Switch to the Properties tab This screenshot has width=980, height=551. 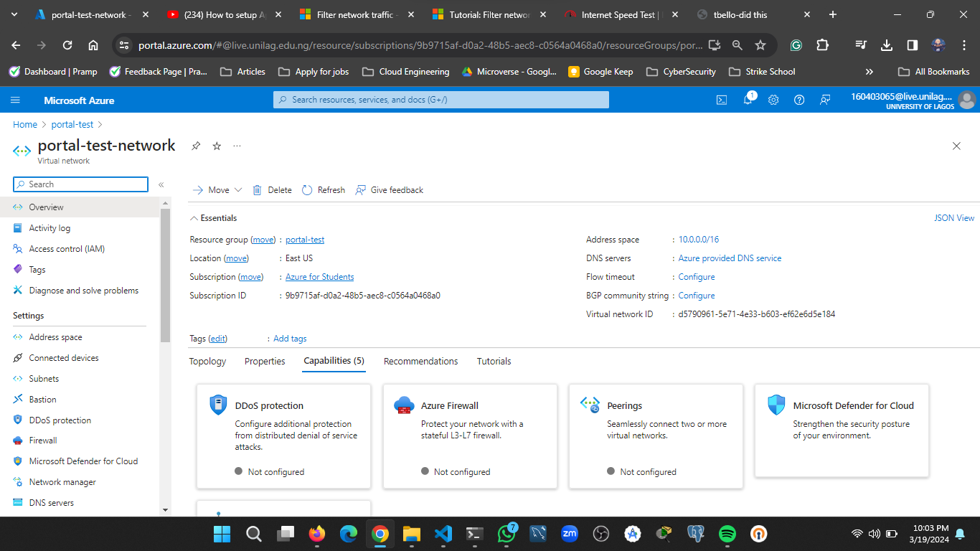point(265,362)
